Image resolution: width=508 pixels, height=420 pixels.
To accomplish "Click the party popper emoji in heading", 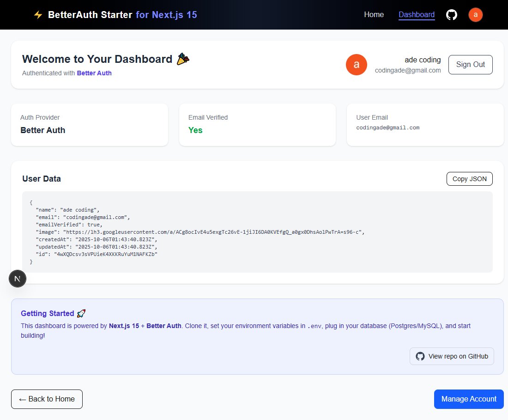I will [183, 59].
